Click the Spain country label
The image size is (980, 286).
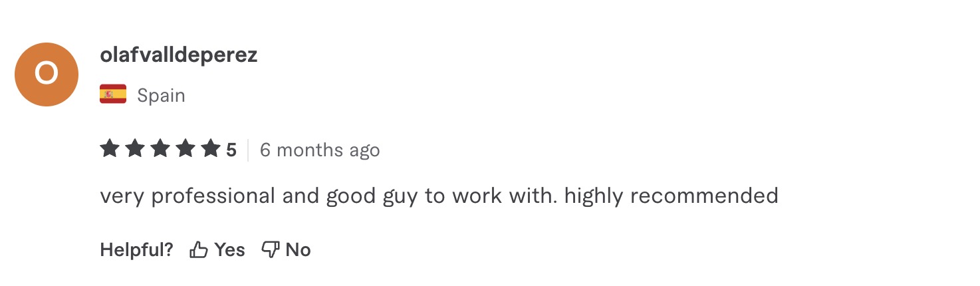(x=161, y=96)
